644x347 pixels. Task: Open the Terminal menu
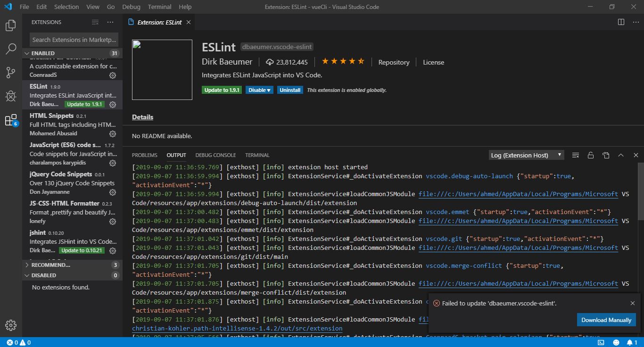159,7
